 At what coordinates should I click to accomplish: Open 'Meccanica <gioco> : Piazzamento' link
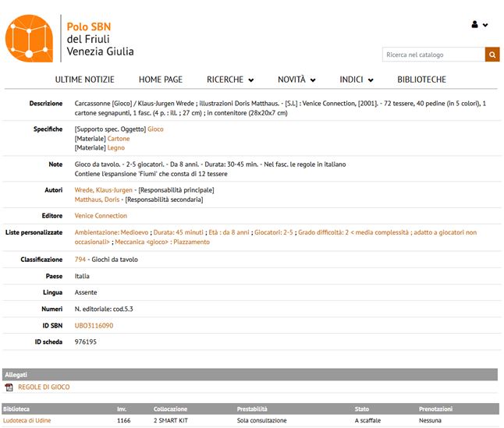(x=162, y=242)
